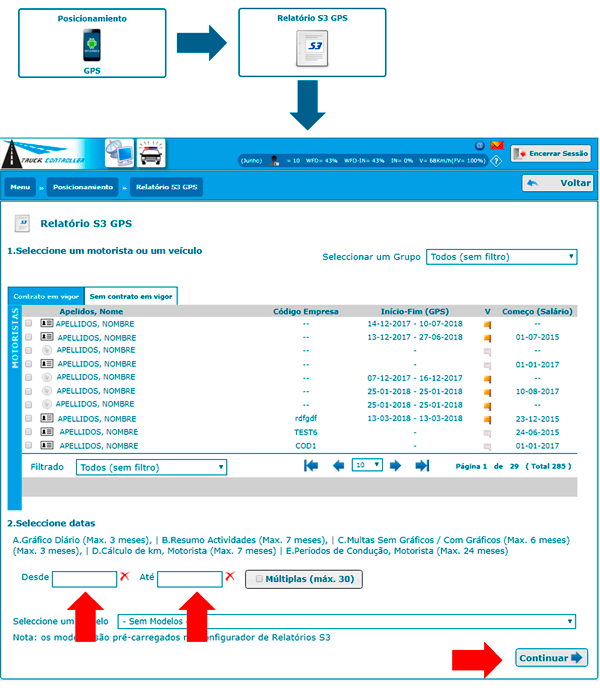Viewport: 600px width, 691px height.
Task: Click the Encerrar Sessão button
Action: 551,154
